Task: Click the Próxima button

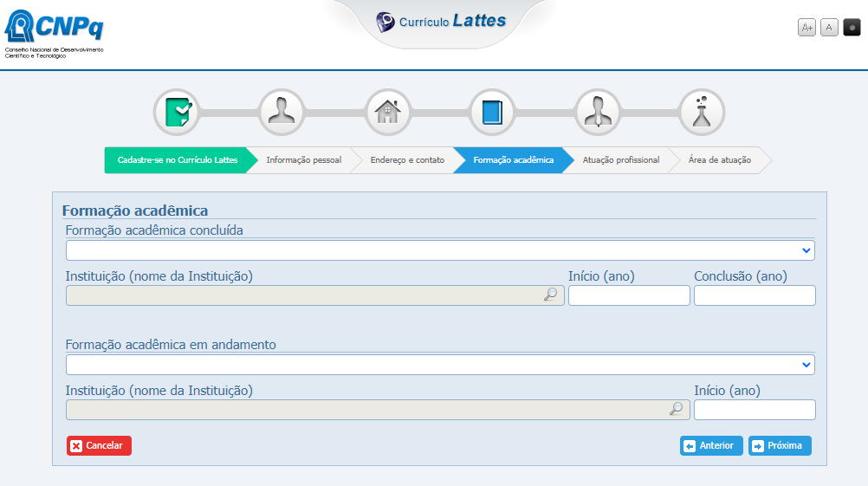Action: 780,446
